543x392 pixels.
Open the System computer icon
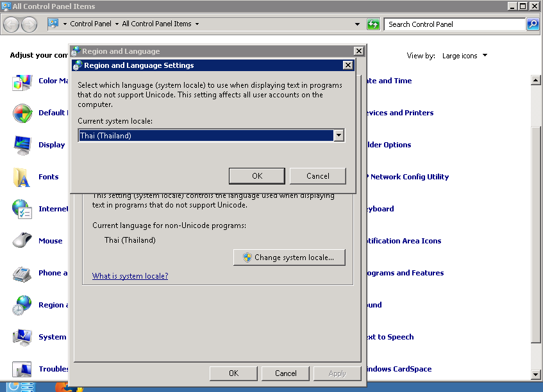22,338
